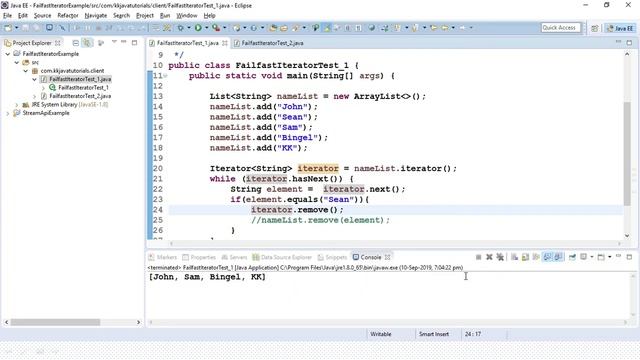
Task: Click Project Explorer horizontal scrollbar thumb
Action: pyautogui.click(x=55, y=322)
